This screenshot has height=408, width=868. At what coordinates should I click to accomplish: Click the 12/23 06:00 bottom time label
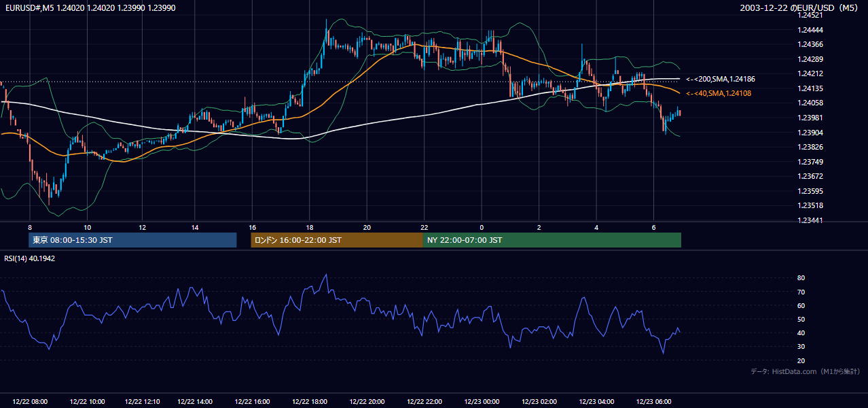tap(653, 402)
